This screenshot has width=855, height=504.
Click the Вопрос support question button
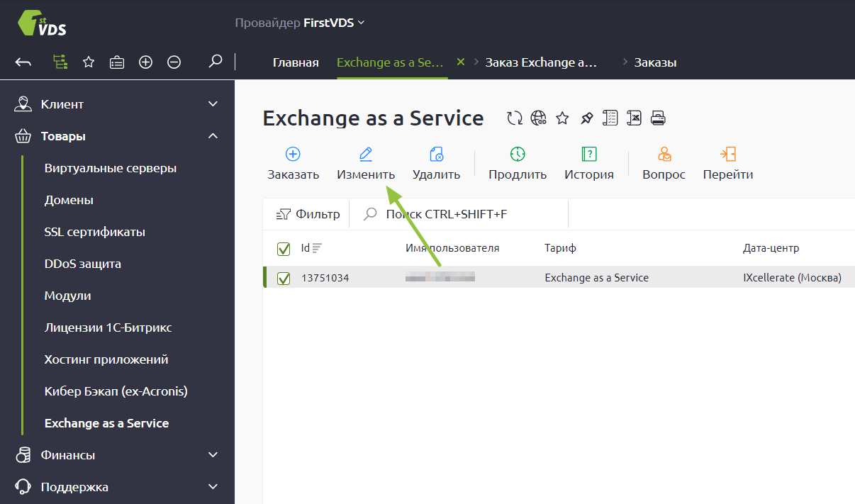664,164
